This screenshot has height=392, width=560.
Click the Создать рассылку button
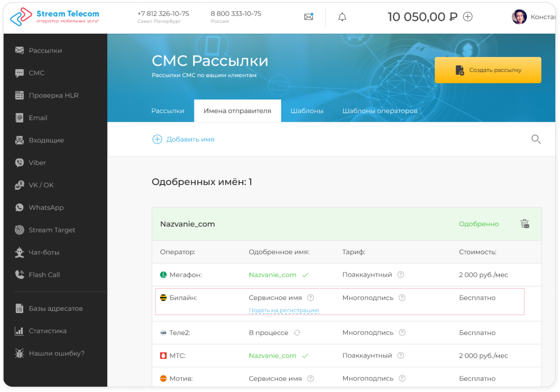[x=488, y=70]
